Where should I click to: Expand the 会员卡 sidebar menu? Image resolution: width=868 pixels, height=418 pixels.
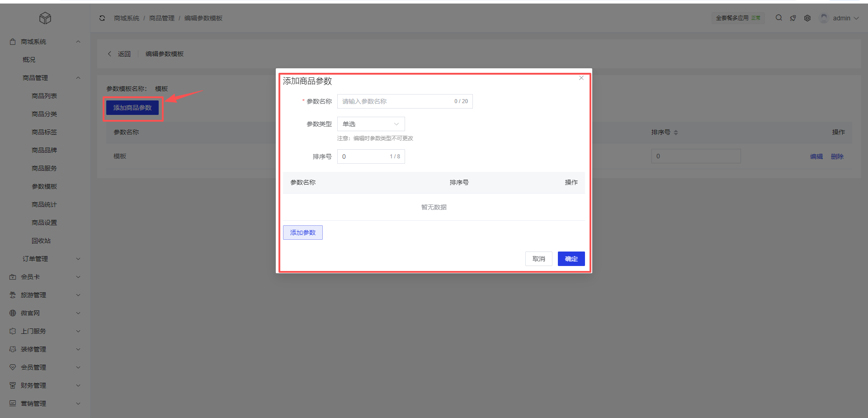coord(45,277)
